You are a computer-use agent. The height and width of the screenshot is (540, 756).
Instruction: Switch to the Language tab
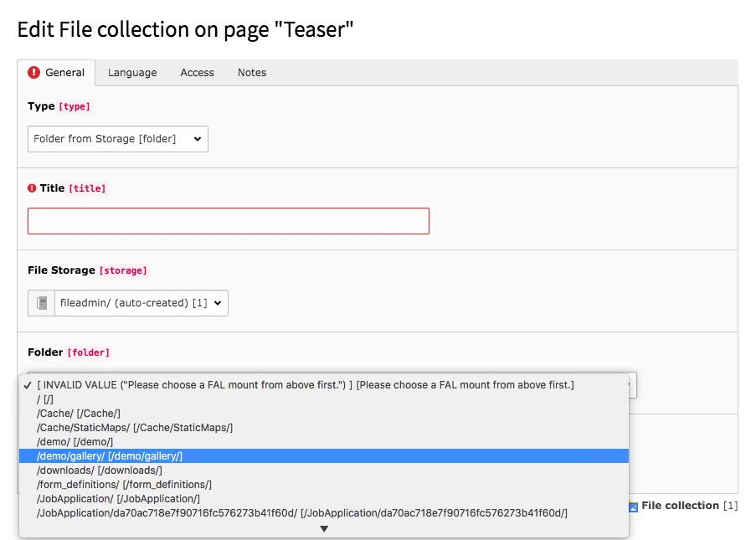pos(131,73)
